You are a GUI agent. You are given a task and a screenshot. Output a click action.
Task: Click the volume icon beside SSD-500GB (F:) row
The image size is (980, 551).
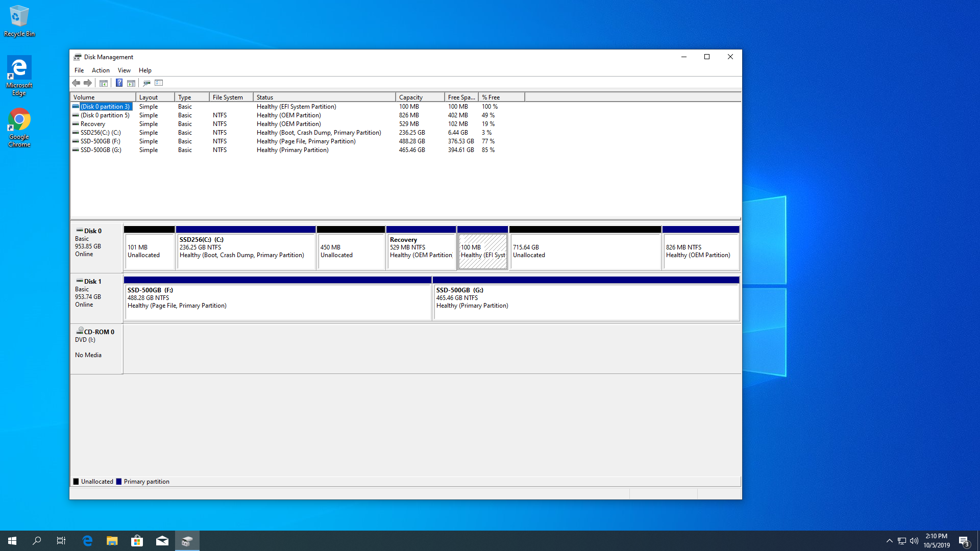click(76, 141)
